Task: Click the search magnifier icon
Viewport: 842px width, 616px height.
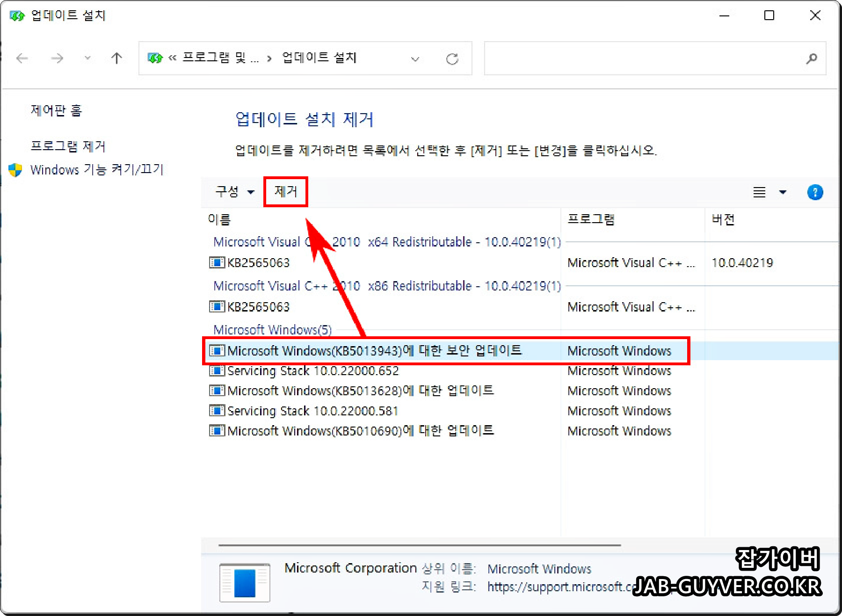Action: click(x=812, y=58)
